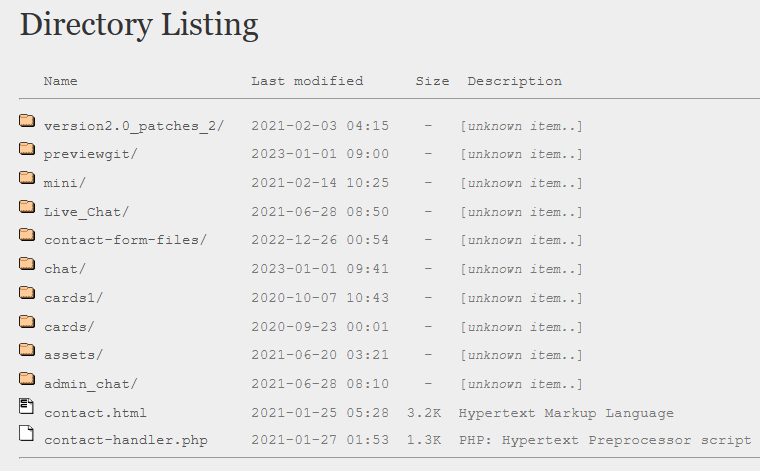
Task: Click the folder icon beside version2.0_patches_2
Action: pyautogui.click(x=27, y=121)
